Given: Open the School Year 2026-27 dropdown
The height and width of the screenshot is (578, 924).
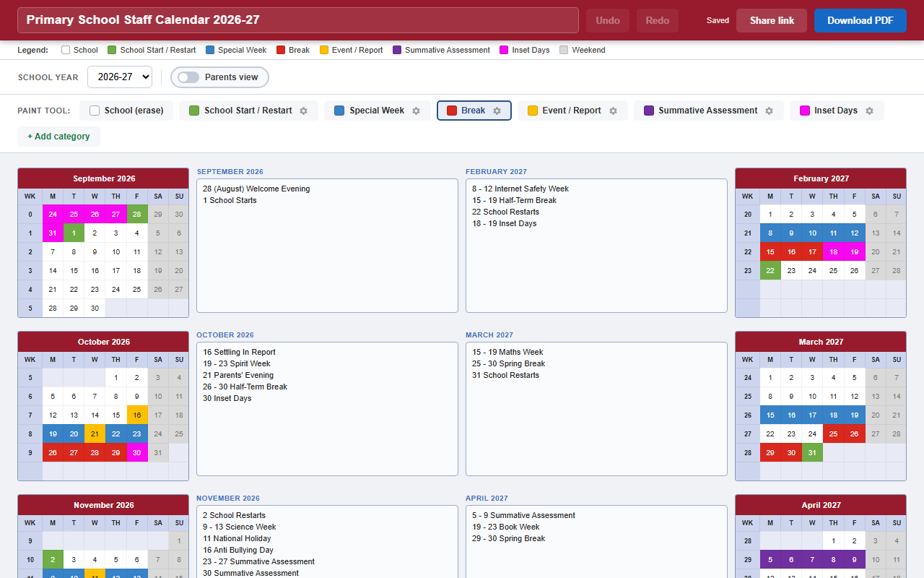Looking at the screenshot, I should coord(120,77).
